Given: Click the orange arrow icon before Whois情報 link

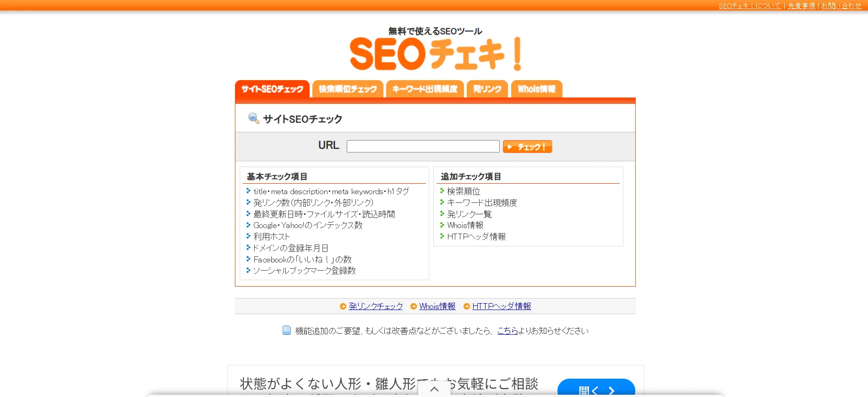Looking at the screenshot, I should 413,306.
